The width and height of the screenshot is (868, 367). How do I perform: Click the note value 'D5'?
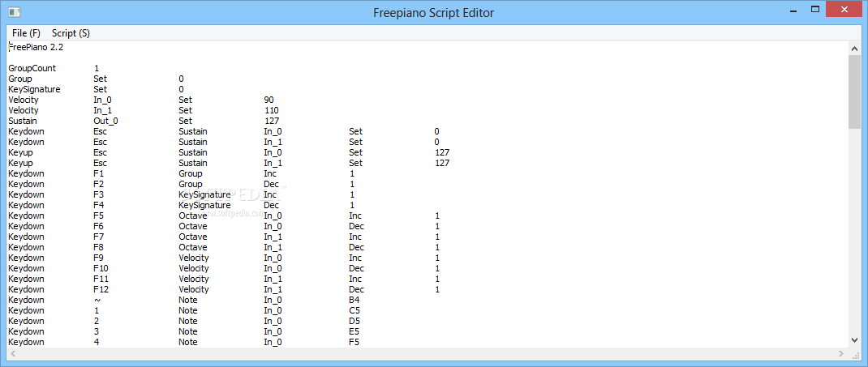pos(355,321)
